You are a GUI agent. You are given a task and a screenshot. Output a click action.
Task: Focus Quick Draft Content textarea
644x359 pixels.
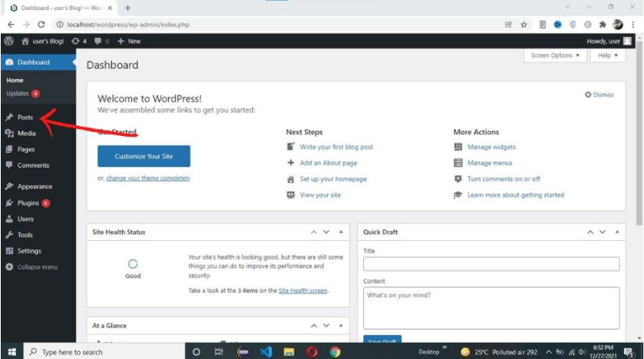(x=491, y=308)
